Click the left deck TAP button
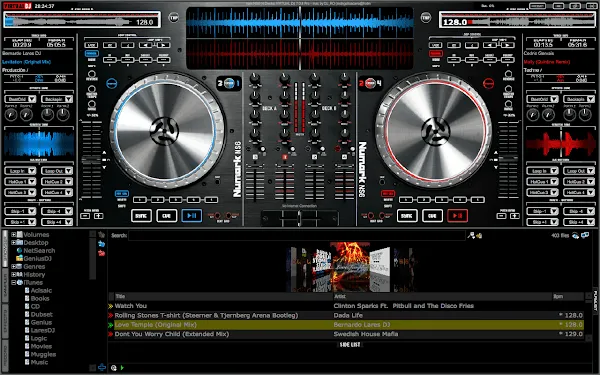 (x=174, y=18)
